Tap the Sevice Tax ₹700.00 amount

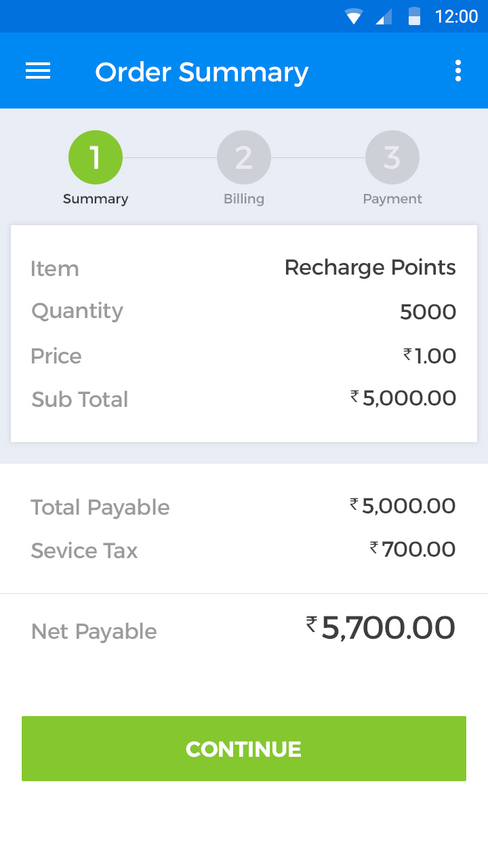(412, 549)
